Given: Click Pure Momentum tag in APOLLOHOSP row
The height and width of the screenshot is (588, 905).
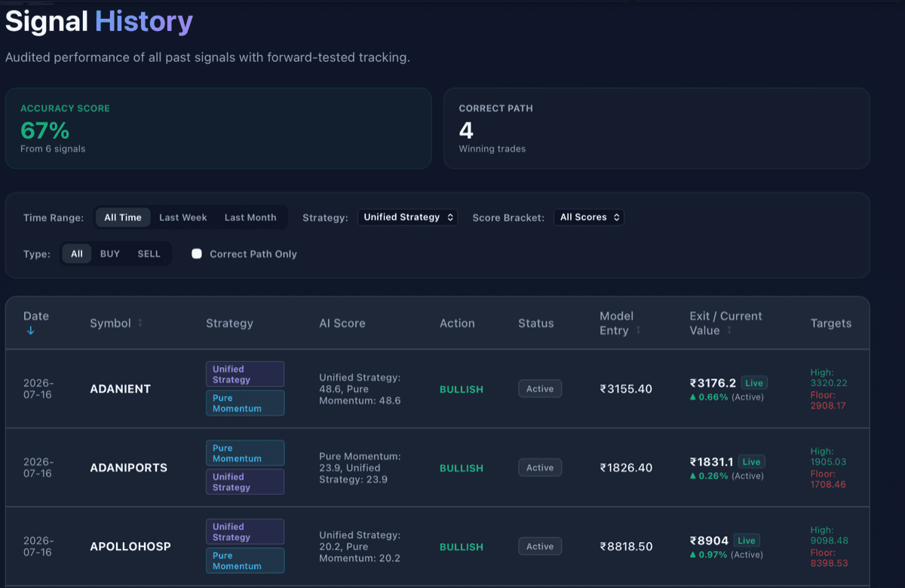Looking at the screenshot, I should coord(245,561).
